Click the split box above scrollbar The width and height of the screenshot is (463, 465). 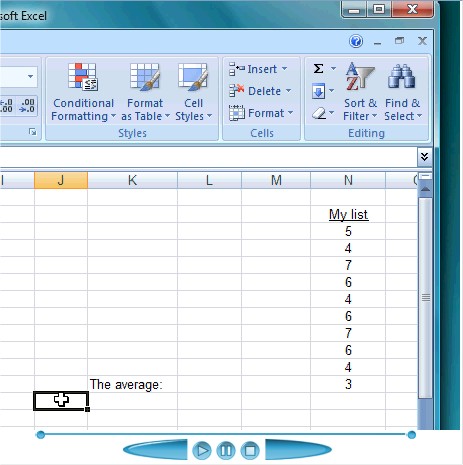(425, 176)
